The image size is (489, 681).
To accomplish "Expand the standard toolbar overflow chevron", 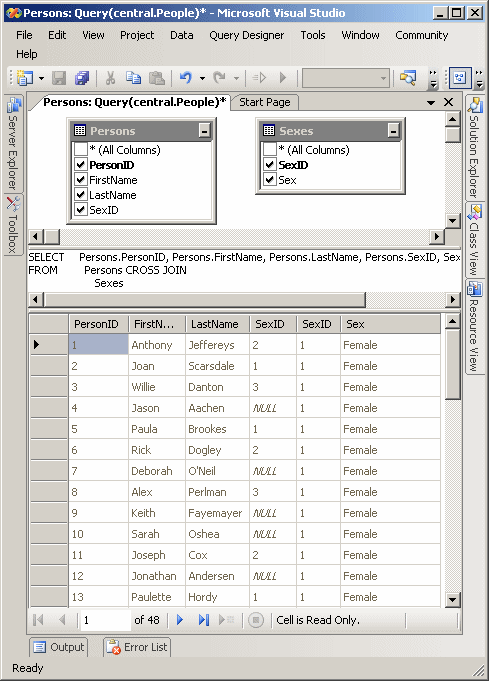I will (433, 79).
